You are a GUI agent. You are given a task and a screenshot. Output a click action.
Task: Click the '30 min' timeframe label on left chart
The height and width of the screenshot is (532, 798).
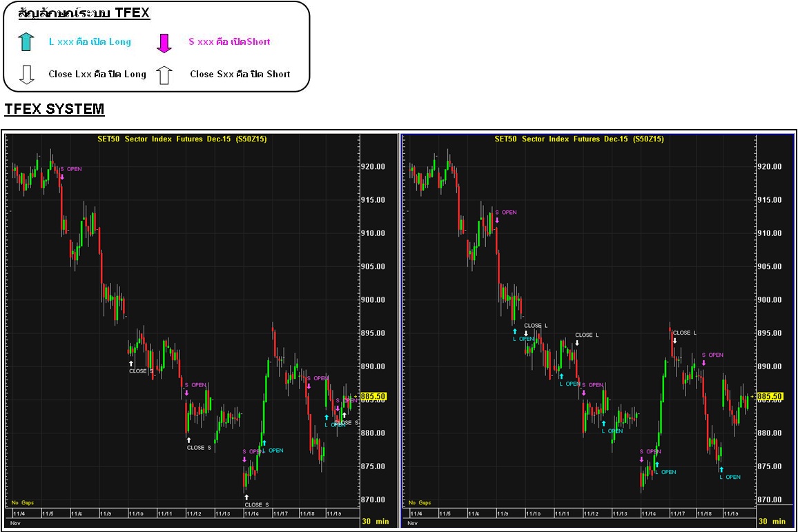click(376, 522)
